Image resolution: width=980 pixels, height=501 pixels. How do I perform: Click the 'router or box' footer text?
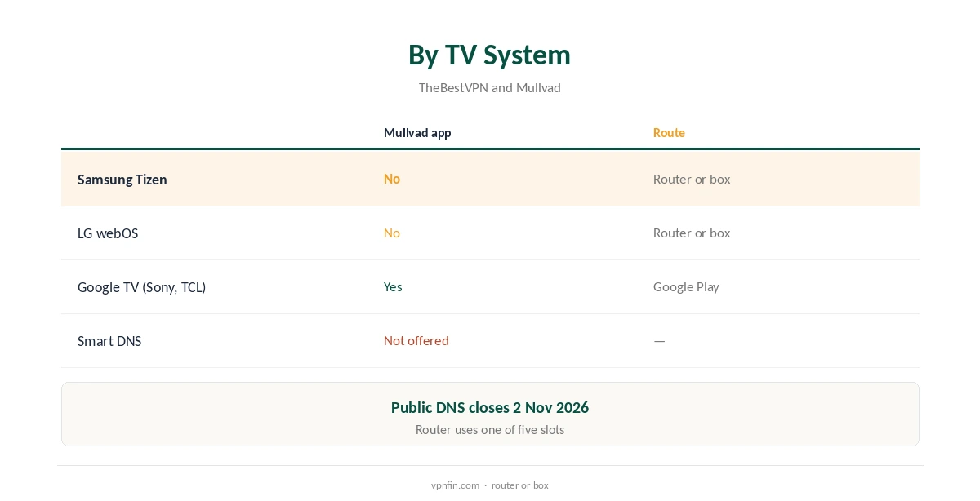point(520,485)
